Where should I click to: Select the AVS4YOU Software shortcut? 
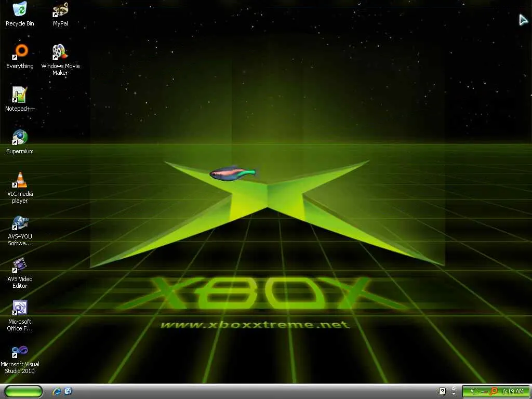tap(20, 230)
